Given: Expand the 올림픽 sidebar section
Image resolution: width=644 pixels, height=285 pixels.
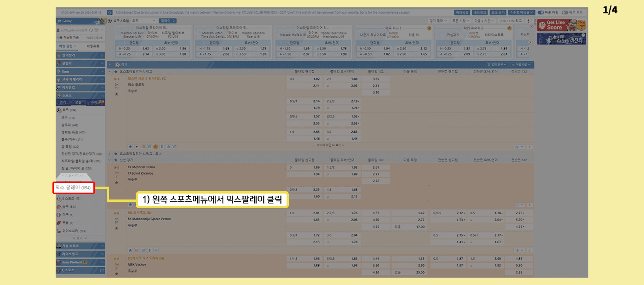Looking at the screenshot, I should (80, 63).
